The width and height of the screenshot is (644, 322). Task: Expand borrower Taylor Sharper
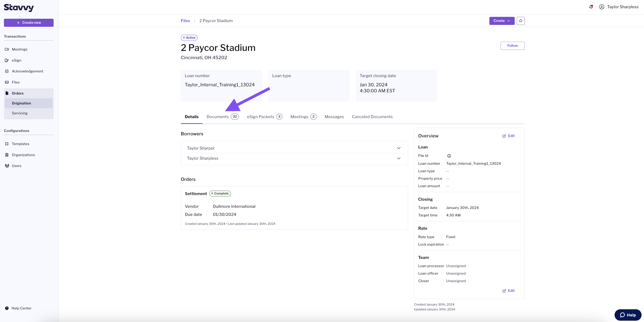(399, 148)
